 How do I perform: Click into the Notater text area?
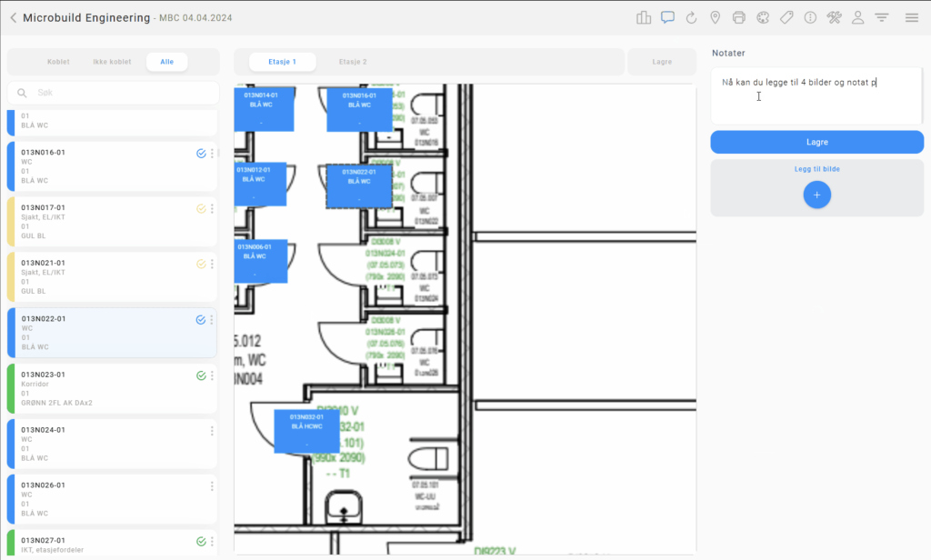(x=816, y=95)
